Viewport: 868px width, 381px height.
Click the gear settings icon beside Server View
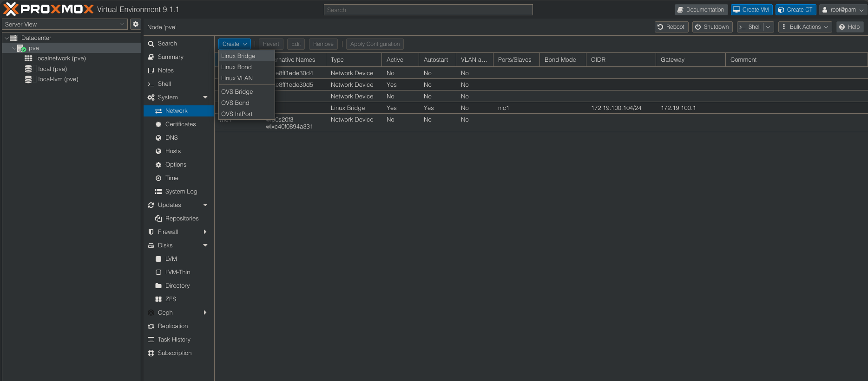pos(136,24)
